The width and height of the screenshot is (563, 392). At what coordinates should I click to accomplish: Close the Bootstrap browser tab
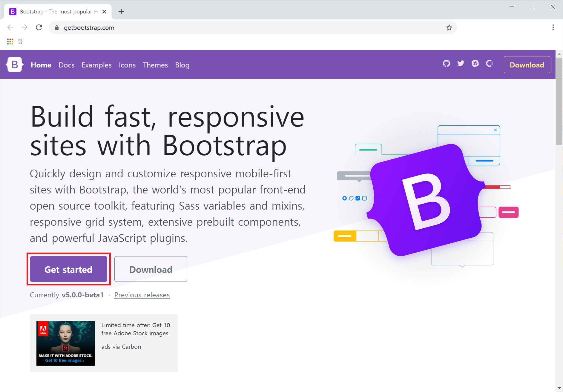(x=104, y=12)
